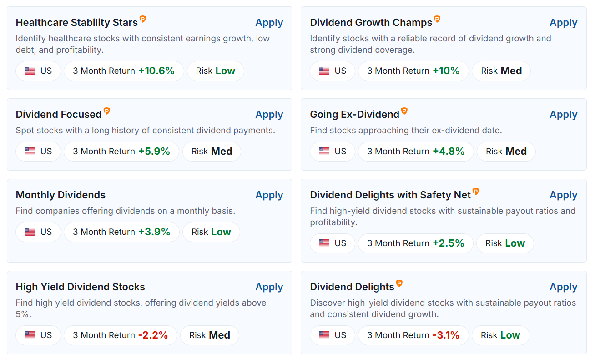Click the Risk Med chip on Dividend Growth Champs
Screen dimensions: 595x364
click(501, 71)
